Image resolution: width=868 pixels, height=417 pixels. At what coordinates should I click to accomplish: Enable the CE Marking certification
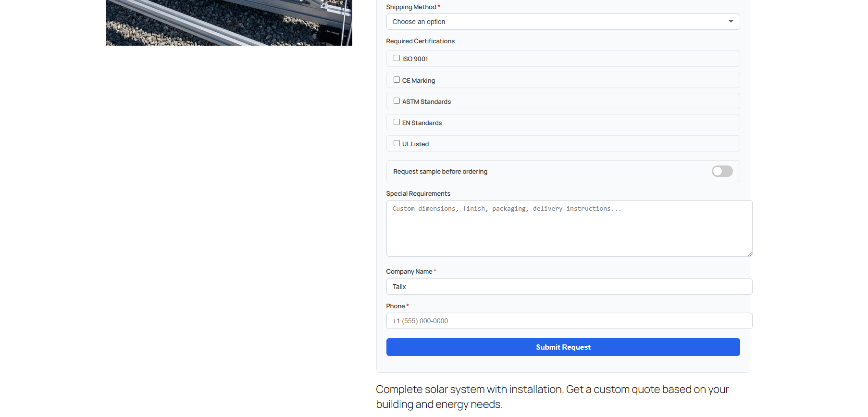[397, 80]
